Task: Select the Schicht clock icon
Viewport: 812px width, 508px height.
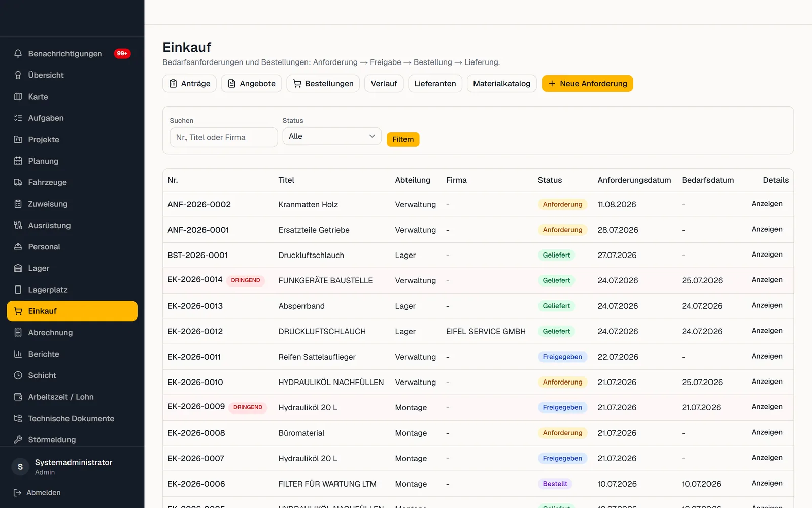Action: point(18,375)
